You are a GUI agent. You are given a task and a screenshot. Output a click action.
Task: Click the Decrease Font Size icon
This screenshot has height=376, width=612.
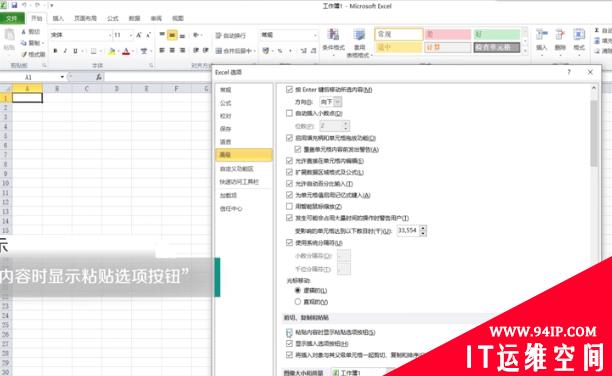(x=148, y=35)
